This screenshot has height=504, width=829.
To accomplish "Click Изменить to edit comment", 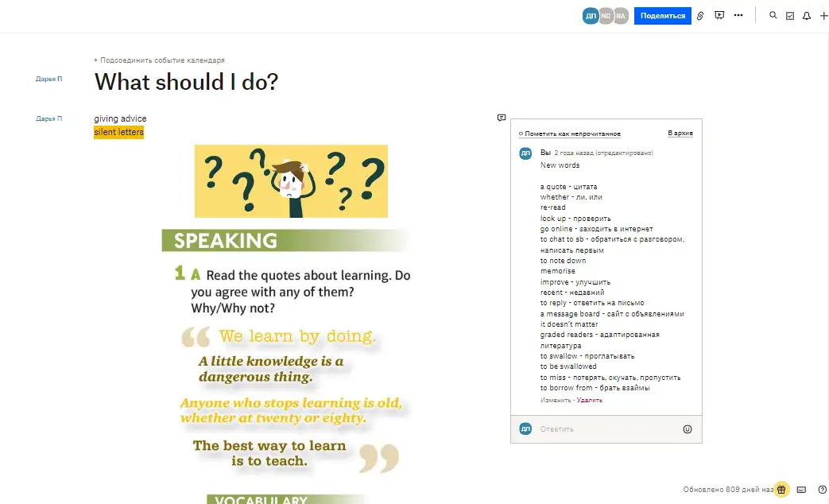I will [x=555, y=401].
